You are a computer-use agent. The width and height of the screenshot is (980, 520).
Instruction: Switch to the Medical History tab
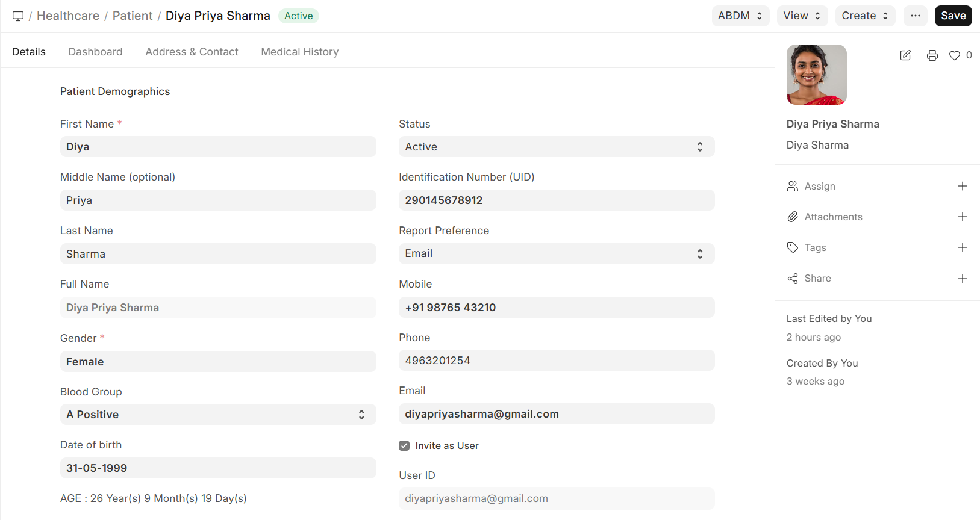299,52
